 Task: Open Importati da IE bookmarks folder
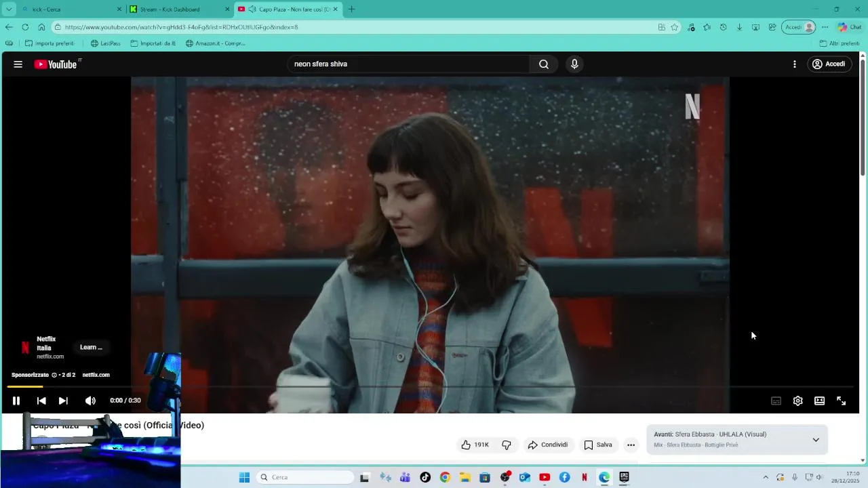point(153,43)
